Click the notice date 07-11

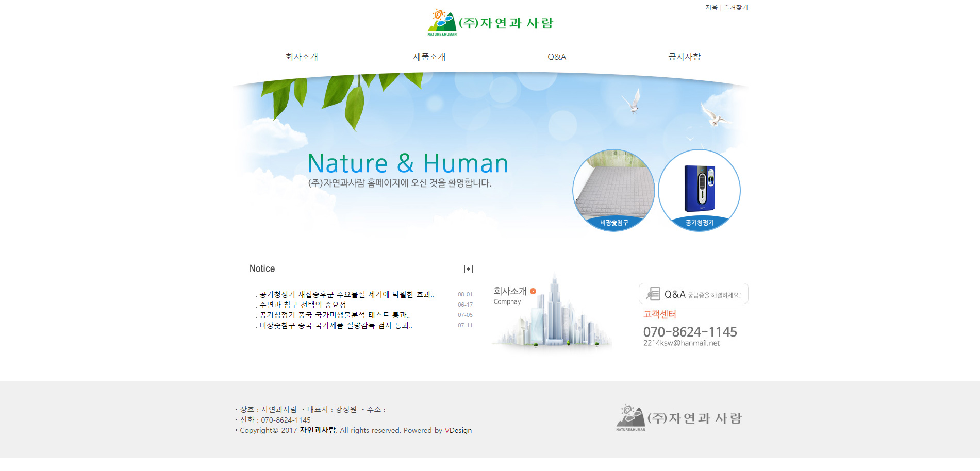tap(465, 325)
